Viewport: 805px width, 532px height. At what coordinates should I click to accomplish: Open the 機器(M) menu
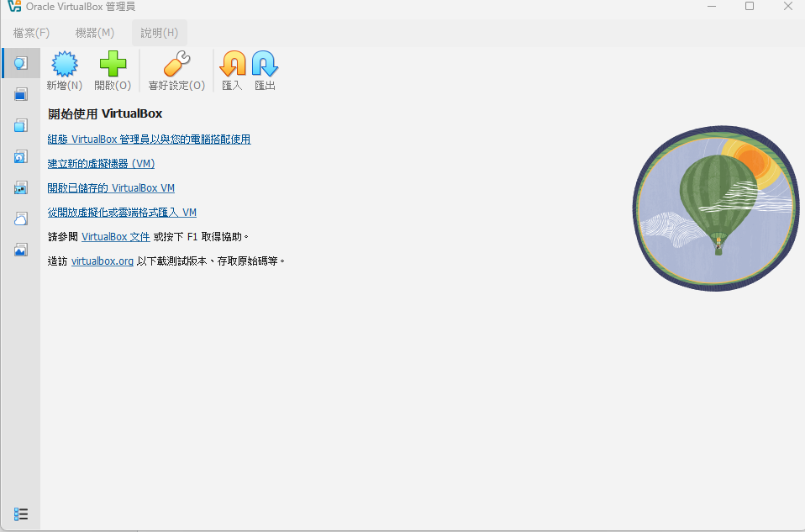94,33
